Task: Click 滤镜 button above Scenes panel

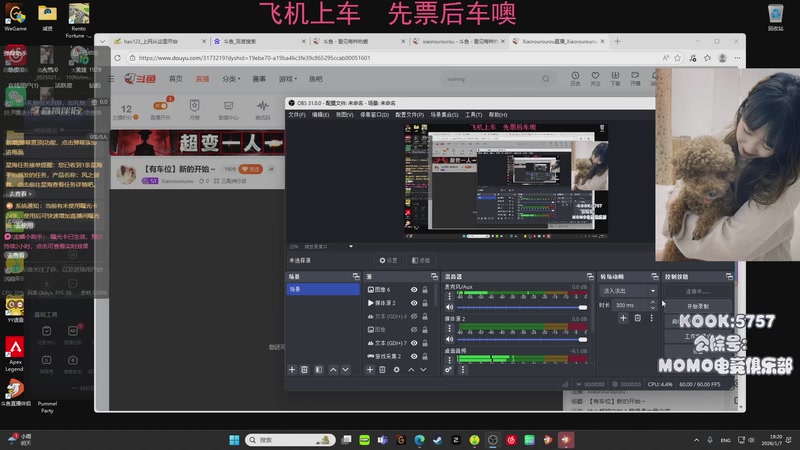Action: coord(421,260)
